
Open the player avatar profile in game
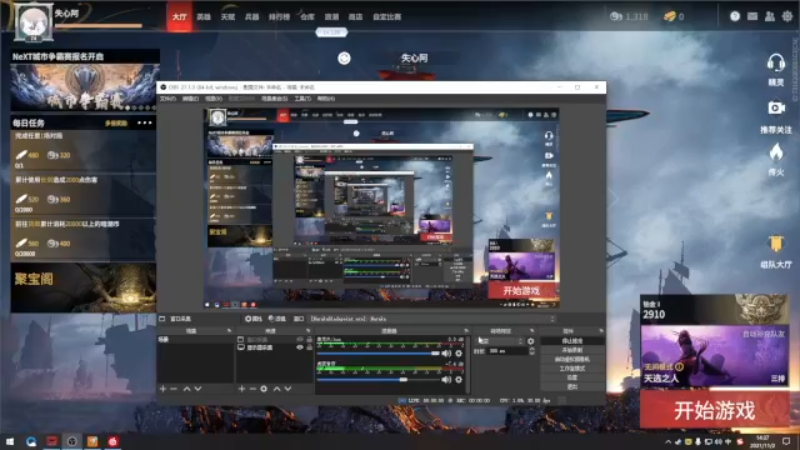click(33, 22)
